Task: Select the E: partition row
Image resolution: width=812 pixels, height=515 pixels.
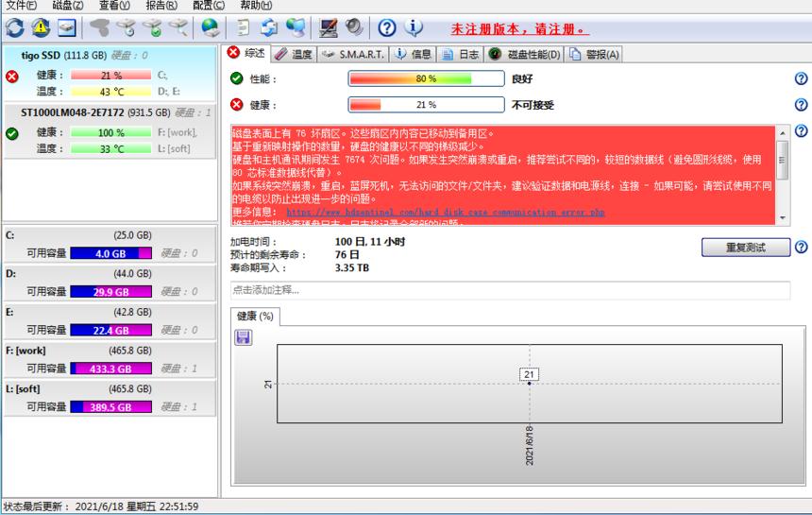Action: click(x=110, y=320)
